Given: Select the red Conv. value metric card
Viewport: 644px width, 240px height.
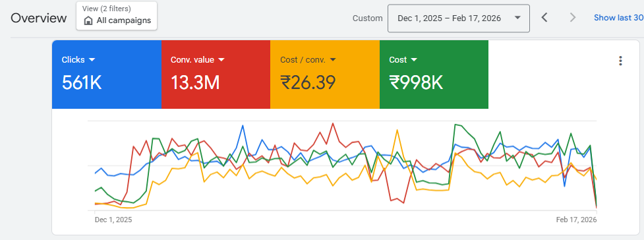Looking at the screenshot, I should click(x=216, y=75).
